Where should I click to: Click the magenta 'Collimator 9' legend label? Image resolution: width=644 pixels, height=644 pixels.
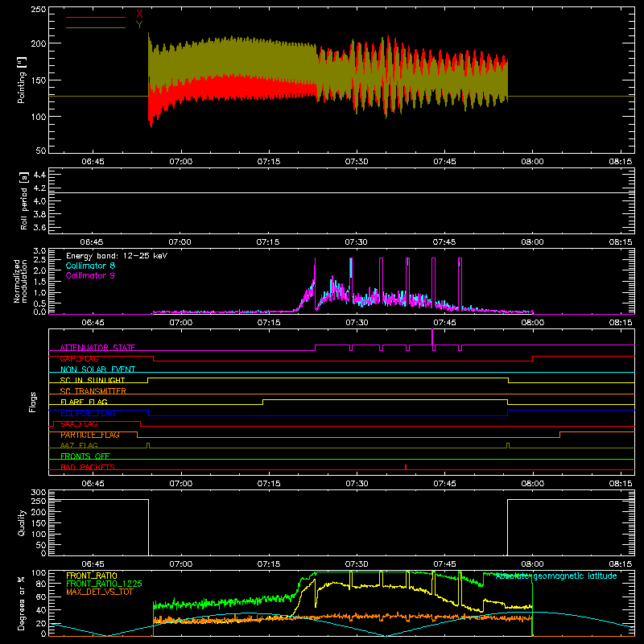coord(90,275)
